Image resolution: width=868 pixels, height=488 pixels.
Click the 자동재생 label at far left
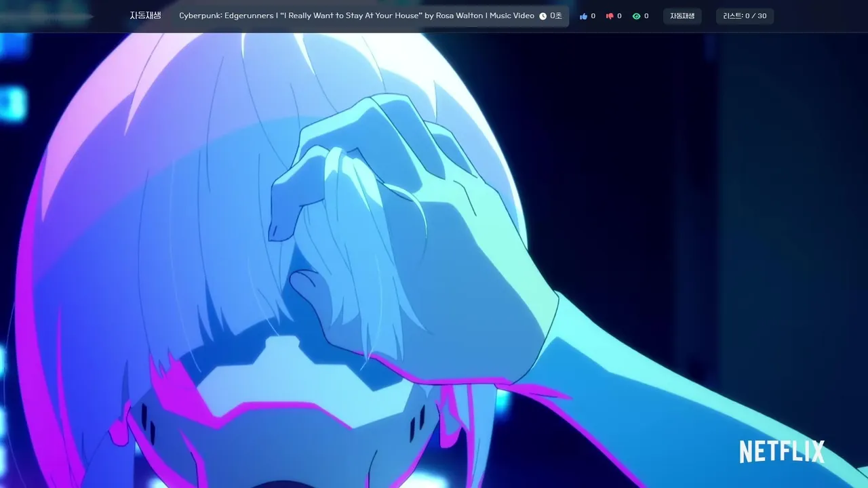(x=146, y=16)
